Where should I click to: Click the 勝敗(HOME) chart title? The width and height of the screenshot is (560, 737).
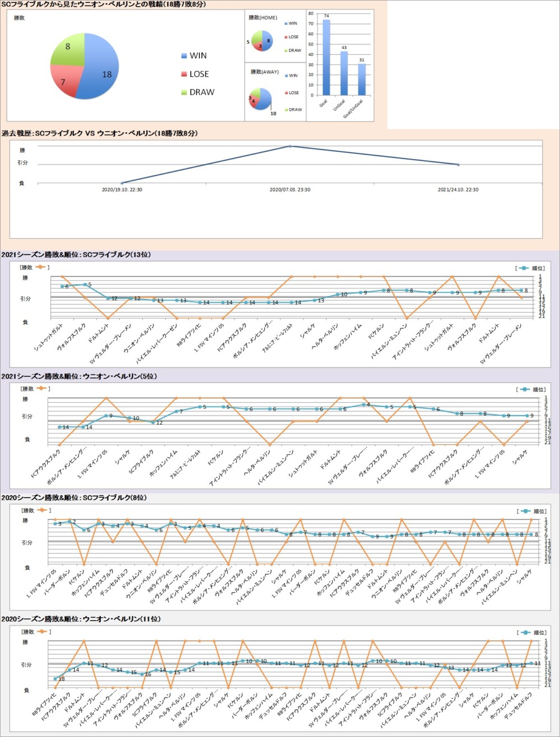[x=264, y=18]
